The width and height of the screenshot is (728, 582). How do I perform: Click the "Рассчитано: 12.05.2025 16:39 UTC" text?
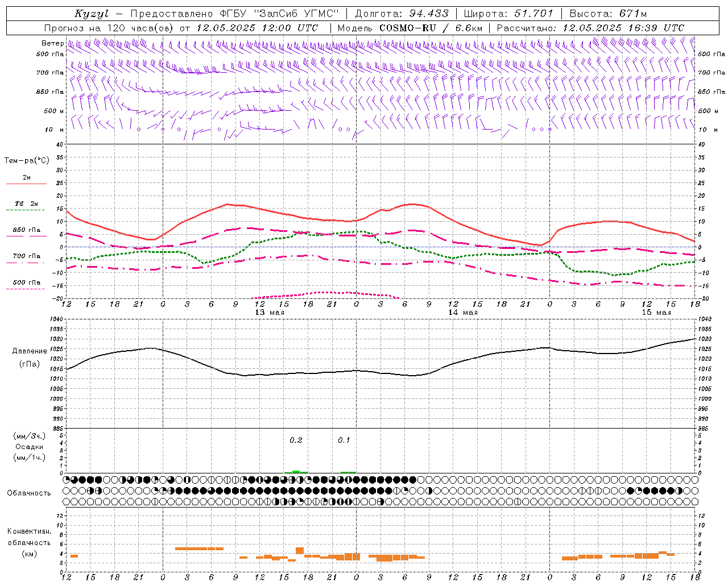click(x=590, y=28)
